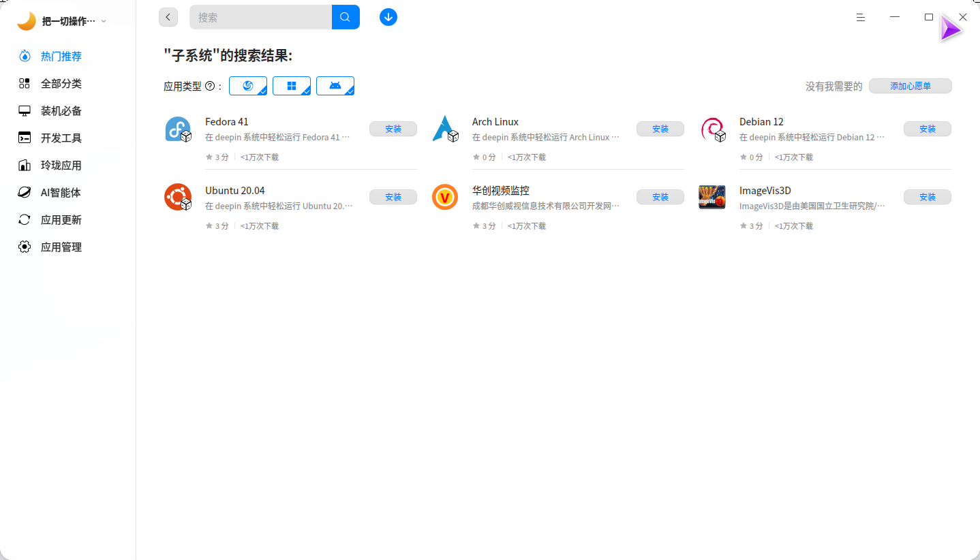
Task: Install Ubuntu 20.04 with 安装 button
Action: 393,197
